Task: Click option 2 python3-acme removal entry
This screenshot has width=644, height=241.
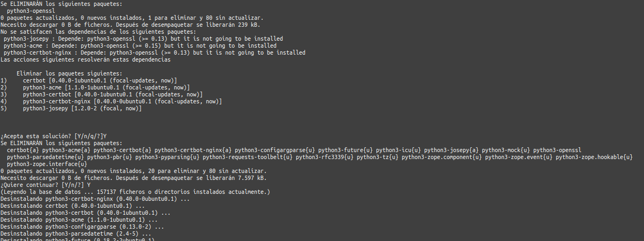Action: point(95,87)
